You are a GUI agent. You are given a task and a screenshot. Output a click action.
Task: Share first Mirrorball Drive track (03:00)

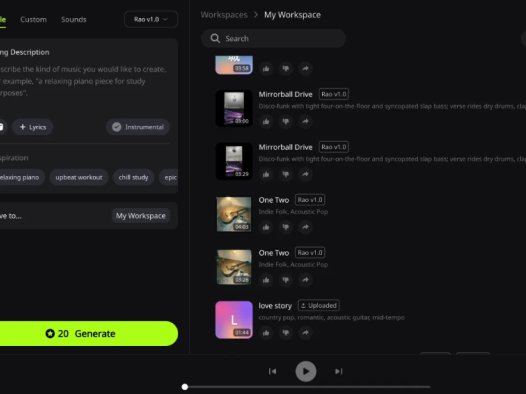(305, 121)
